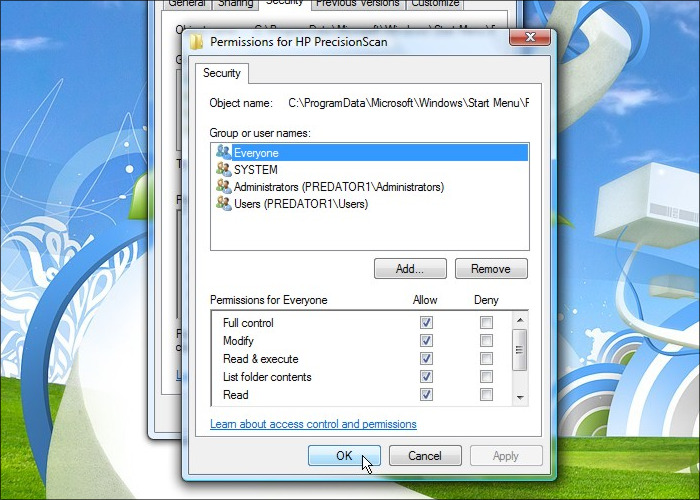Toggle the Allow checkbox for Read
Image resolution: width=700 pixels, height=500 pixels.
(x=426, y=395)
